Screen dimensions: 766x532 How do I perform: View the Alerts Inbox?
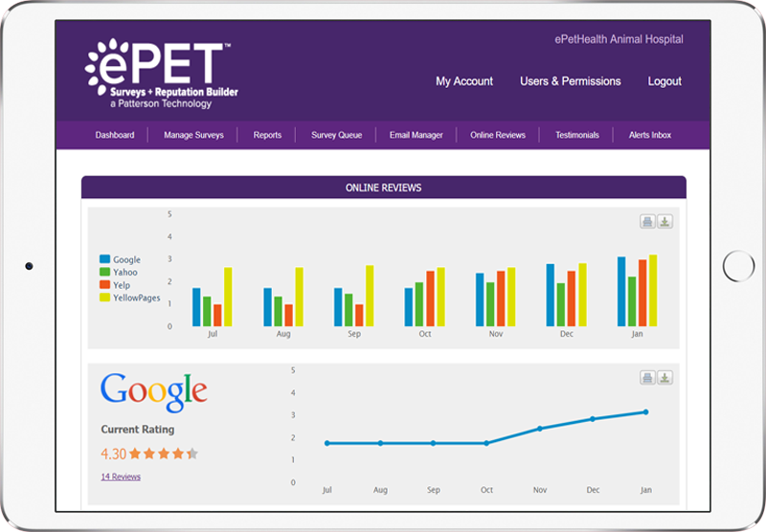coord(650,135)
